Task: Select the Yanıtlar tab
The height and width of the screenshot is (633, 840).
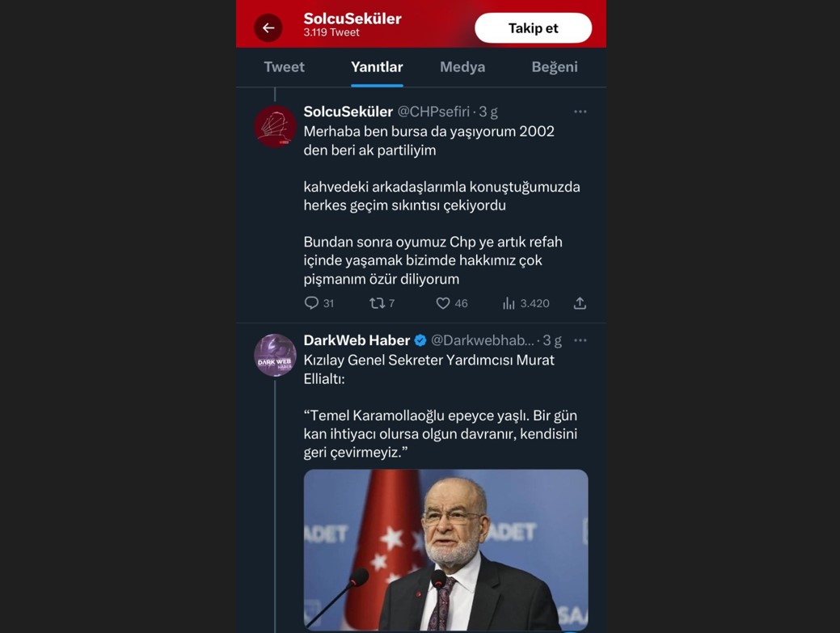Action: [377, 67]
